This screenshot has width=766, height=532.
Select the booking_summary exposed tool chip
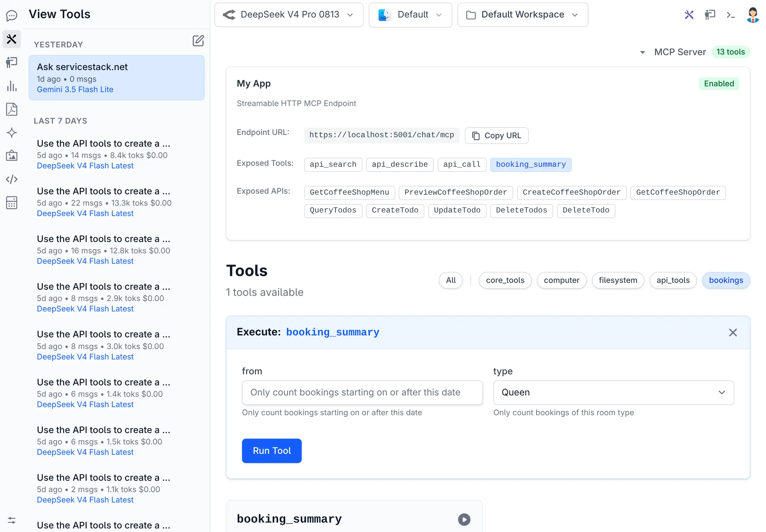531,165
